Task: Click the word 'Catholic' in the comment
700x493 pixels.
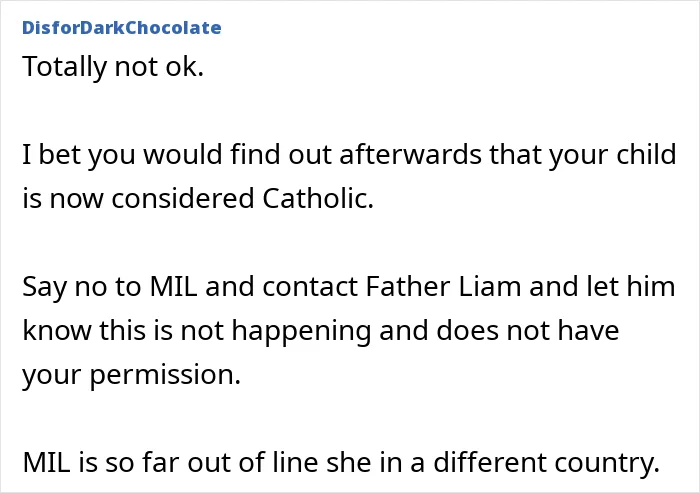Action: (x=317, y=198)
